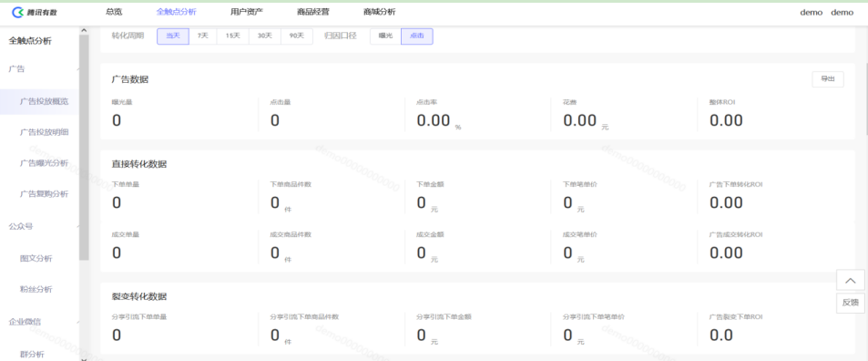Viewport: 868px width, 361px height.
Task: Click the Tencent Youshu logo icon
Action: pos(17,12)
